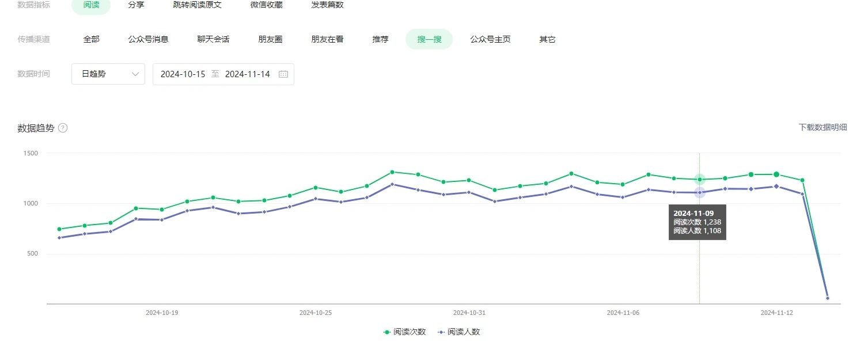
Task: Switch to 微信收藏 metric
Action: (x=267, y=5)
